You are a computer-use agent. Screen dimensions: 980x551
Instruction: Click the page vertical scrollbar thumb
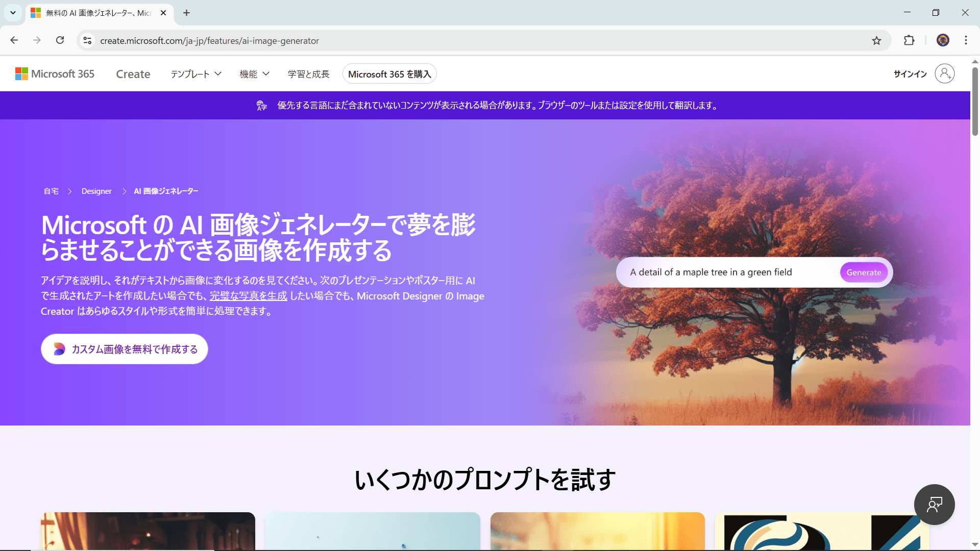coord(975,101)
